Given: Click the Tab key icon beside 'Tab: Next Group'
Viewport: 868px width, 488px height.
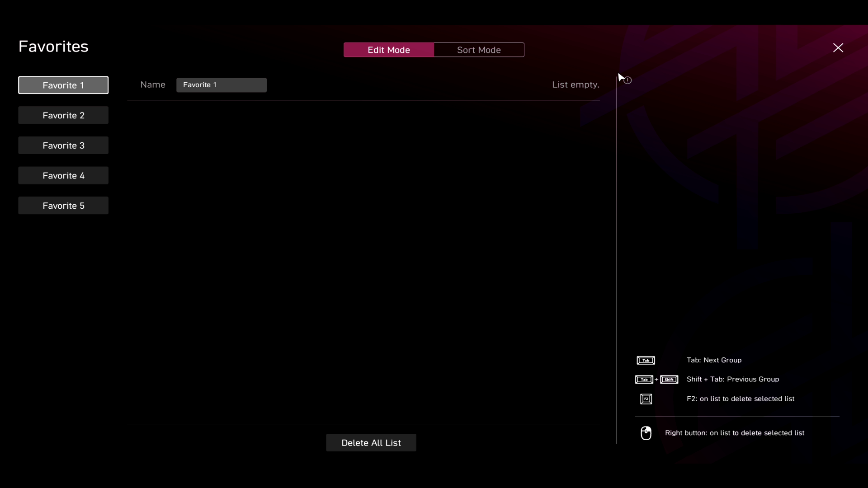Looking at the screenshot, I should [x=646, y=360].
